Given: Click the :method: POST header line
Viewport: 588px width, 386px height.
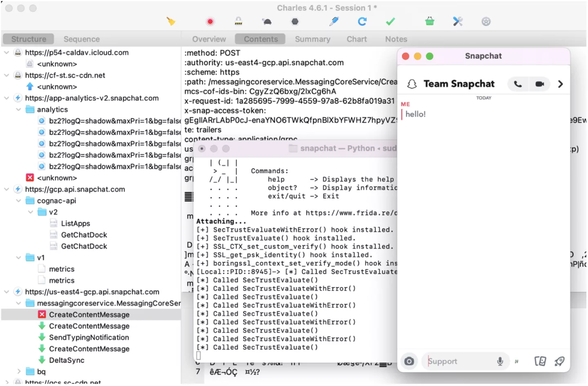Looking at the screenshot, I should pyautogui.click(x=212, y=53).
